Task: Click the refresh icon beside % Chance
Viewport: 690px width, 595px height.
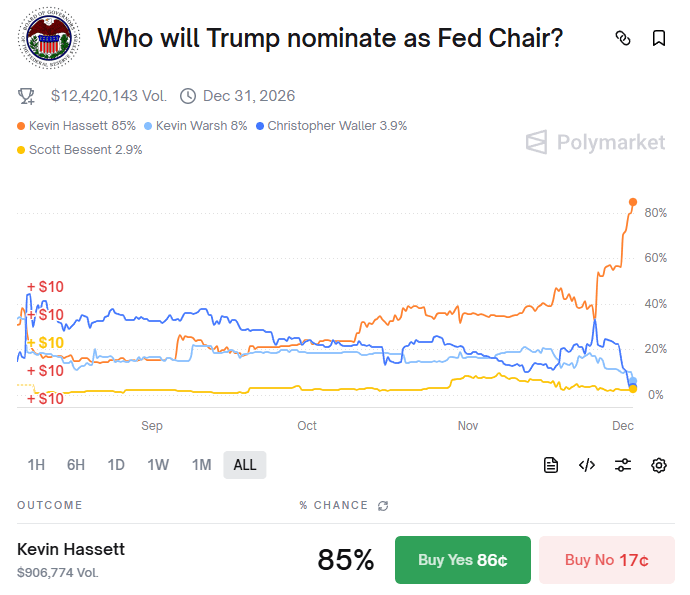Action: click(x=383, y=506)
